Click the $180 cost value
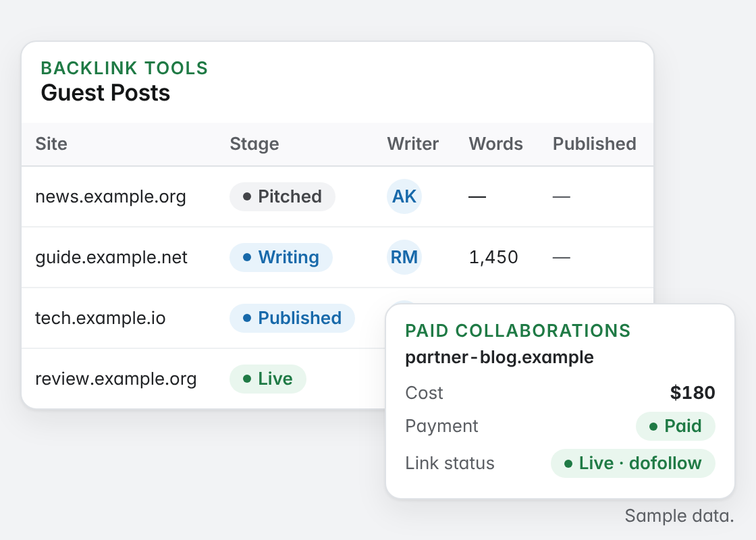The height and width of the screenshot is (540, 756). point(693,393)
